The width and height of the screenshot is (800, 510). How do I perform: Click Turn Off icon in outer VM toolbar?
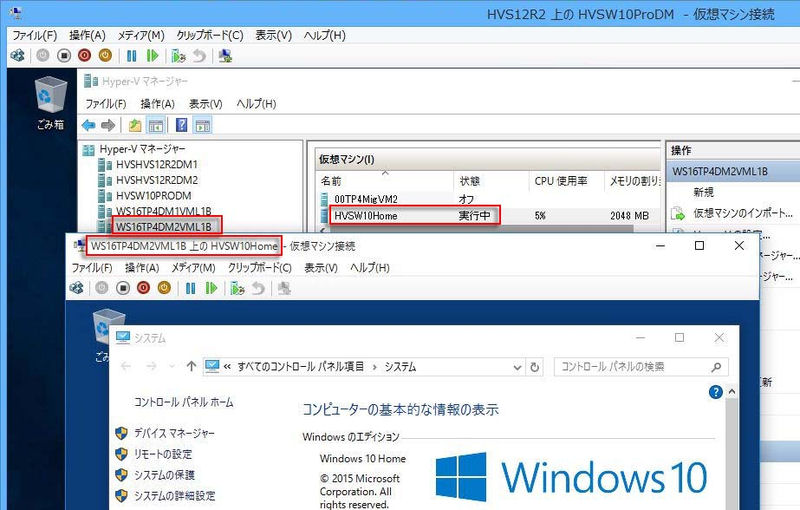(x=64, y=55)
